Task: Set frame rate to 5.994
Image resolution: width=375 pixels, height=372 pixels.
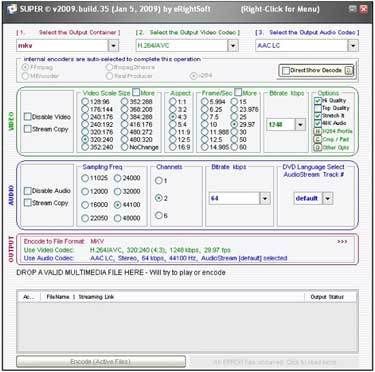Action: (205, 101)
